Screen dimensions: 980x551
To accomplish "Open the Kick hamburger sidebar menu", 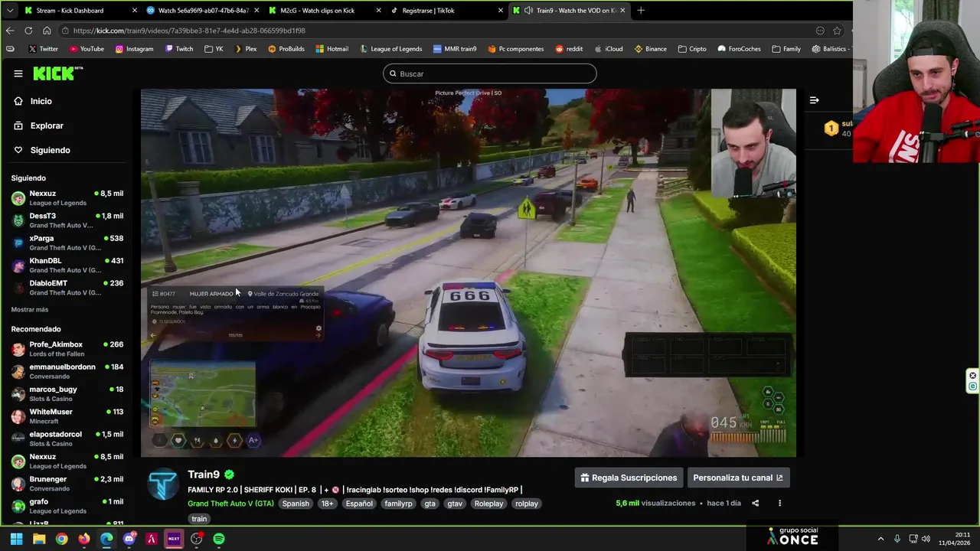I will 18,73.
